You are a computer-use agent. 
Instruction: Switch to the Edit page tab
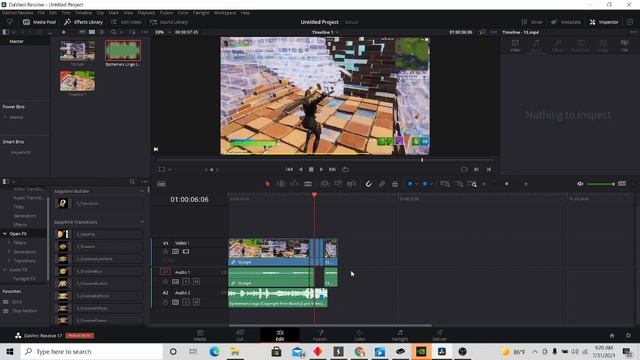tap(280, 335)
